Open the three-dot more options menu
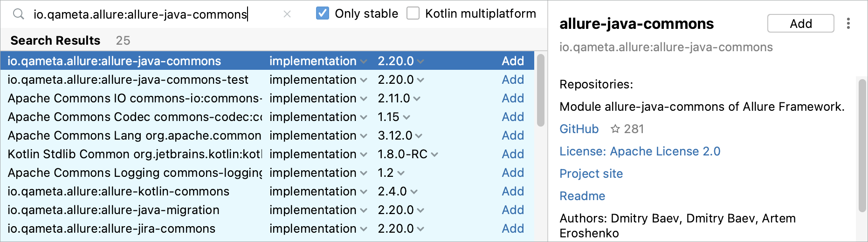This screenshot has height=242, width=868. click(x=848, y=23)
